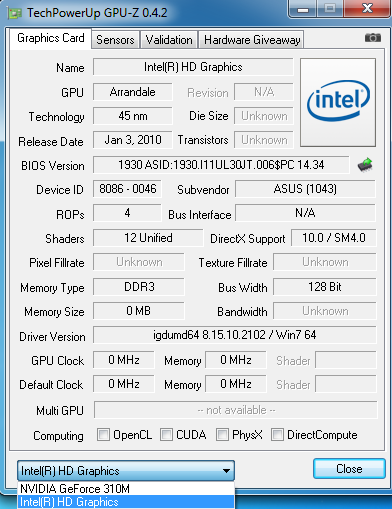Viewport: 392px width, 509px height.
Task: Click the Driver Version field
Action: coord(235,335)
